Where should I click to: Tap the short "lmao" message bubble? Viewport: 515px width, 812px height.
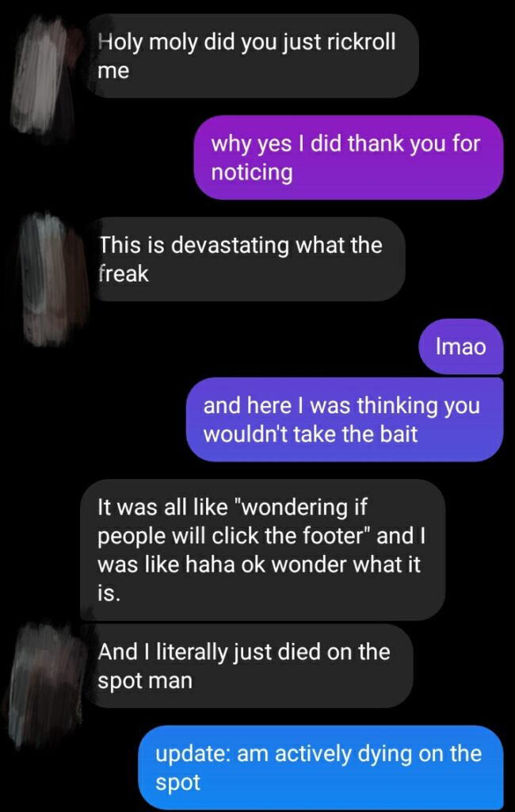[x=461, y=347]
